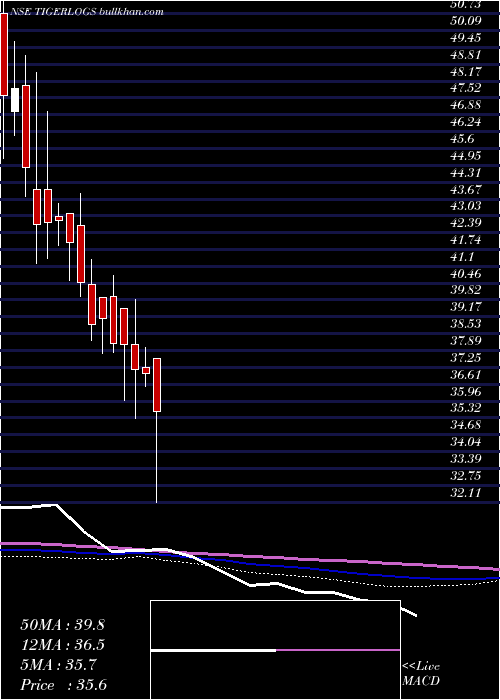Screen dimensions: 500x700
Task: Click the 46.24 price axis label
Action: [466, 123]
